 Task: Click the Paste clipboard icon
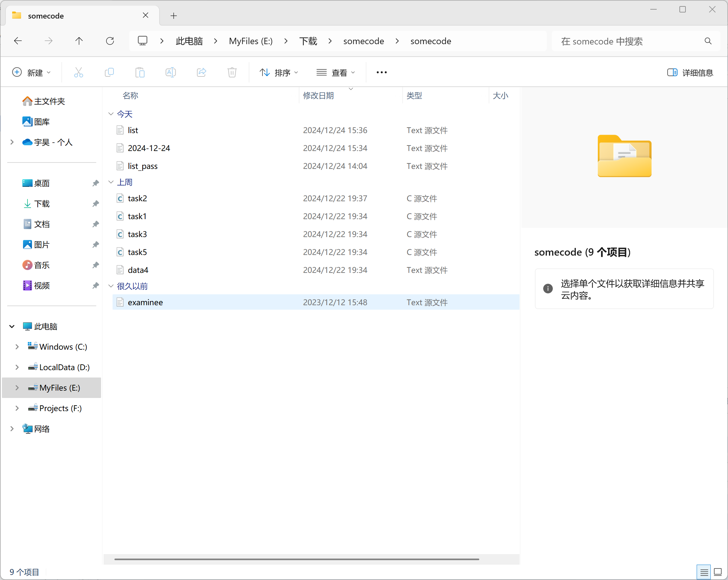[140, 72]
